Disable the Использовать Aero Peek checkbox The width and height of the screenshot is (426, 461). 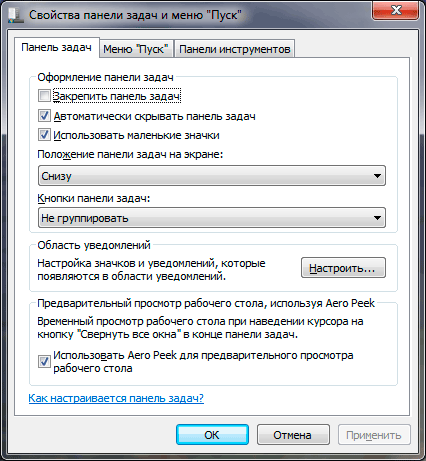point(44,361)
